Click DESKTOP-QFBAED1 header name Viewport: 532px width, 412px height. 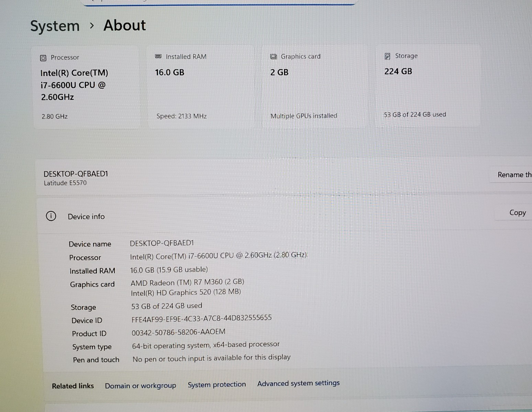tap(76, 174)
